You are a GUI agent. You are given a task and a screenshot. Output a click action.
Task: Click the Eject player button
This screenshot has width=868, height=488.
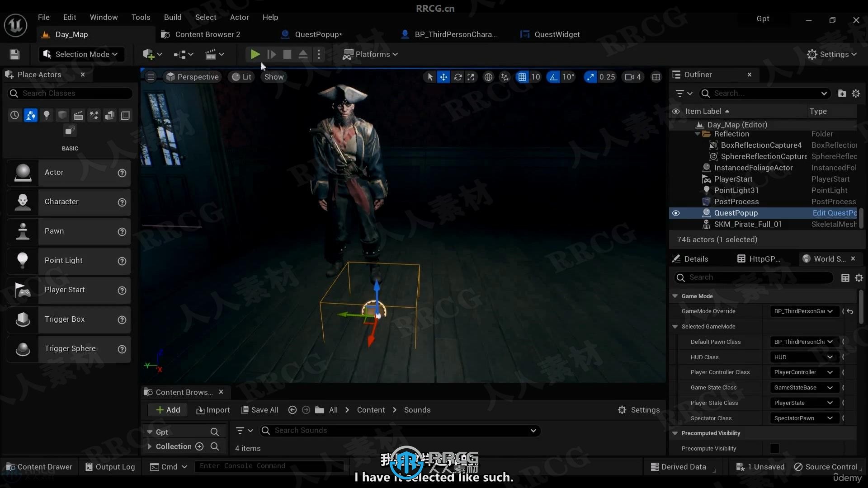tap(303, 54)
